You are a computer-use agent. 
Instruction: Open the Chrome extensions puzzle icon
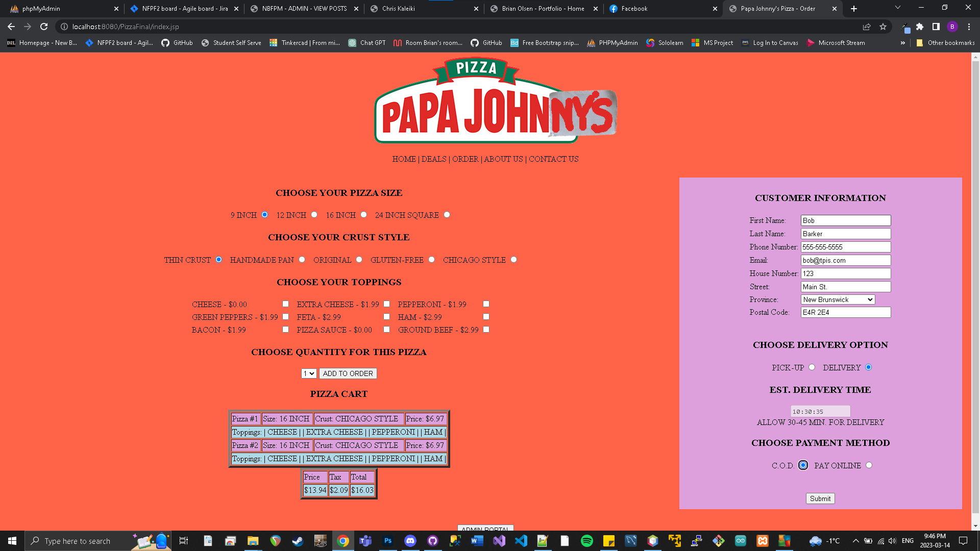(x=920, y=27)
